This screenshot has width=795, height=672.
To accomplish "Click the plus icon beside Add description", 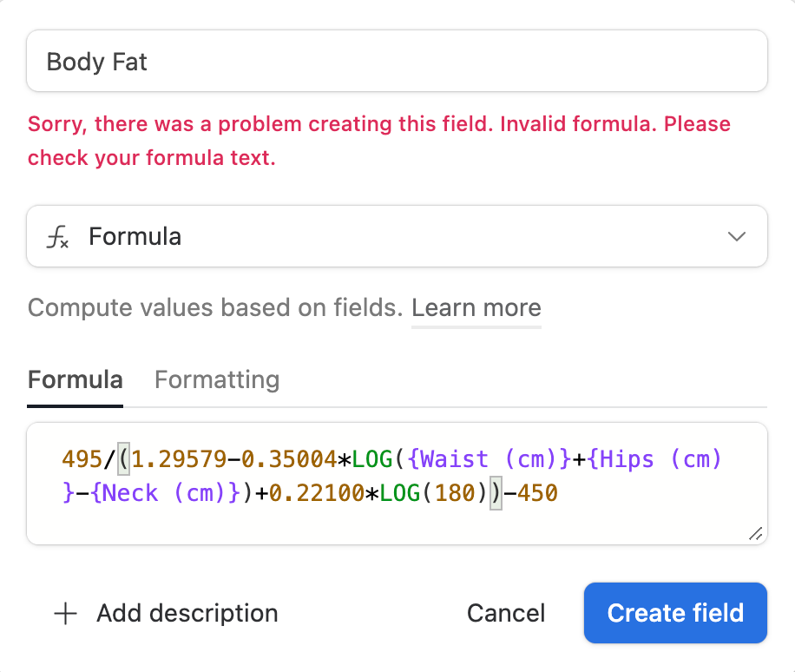I will [x=65, y=613].
